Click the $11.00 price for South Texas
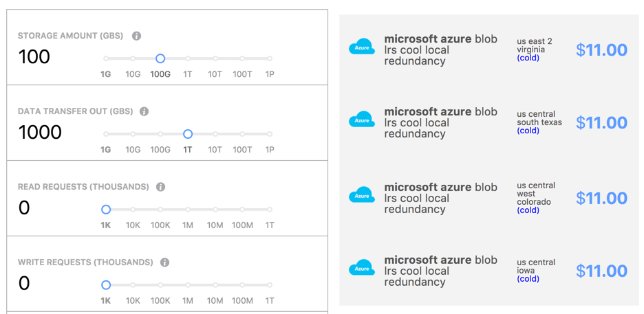This screenshot has width=644, height=314. point(602,122)
